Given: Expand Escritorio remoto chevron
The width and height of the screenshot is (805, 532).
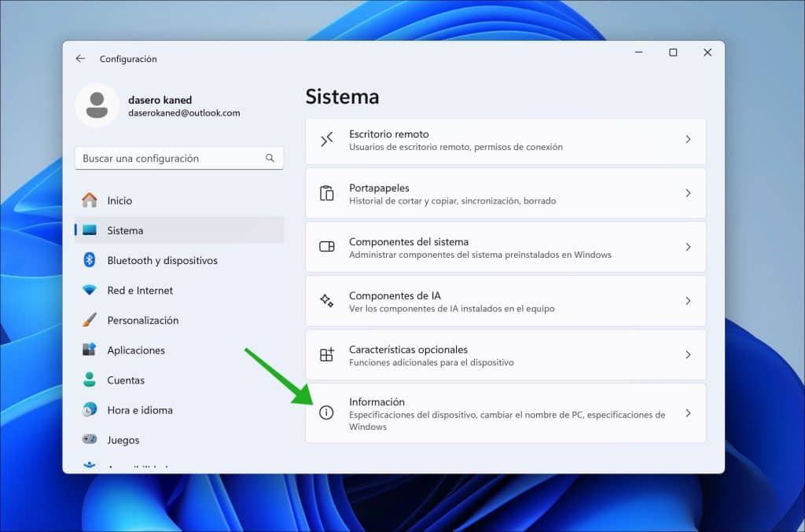Looking at the screenshot, I should [x=688, y=140].
